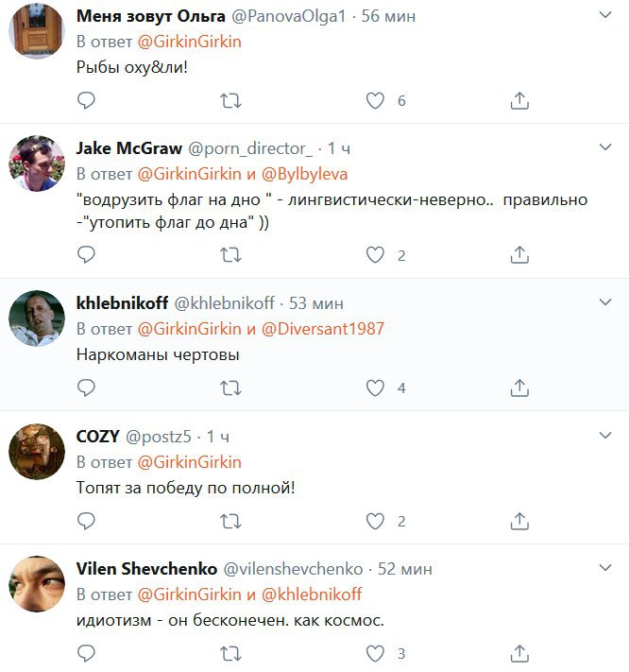Screen dimensions: 629x672
Task: Share the COZY tweet
Action: (x=518, y=521)
